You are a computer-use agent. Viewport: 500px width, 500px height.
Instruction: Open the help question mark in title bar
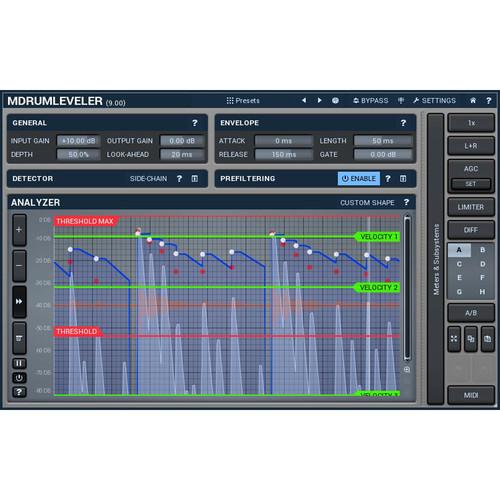tap(489, 101)
